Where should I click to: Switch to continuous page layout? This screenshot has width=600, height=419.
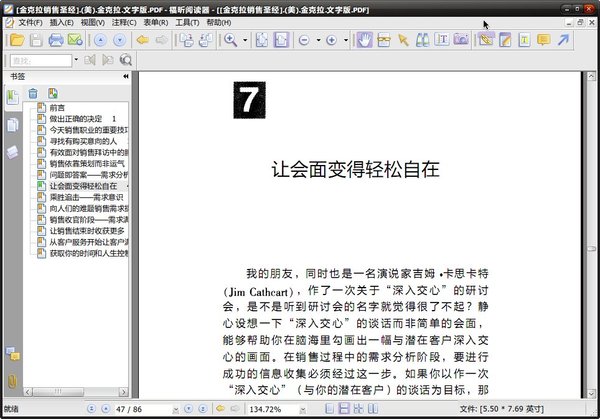(344, 409)
